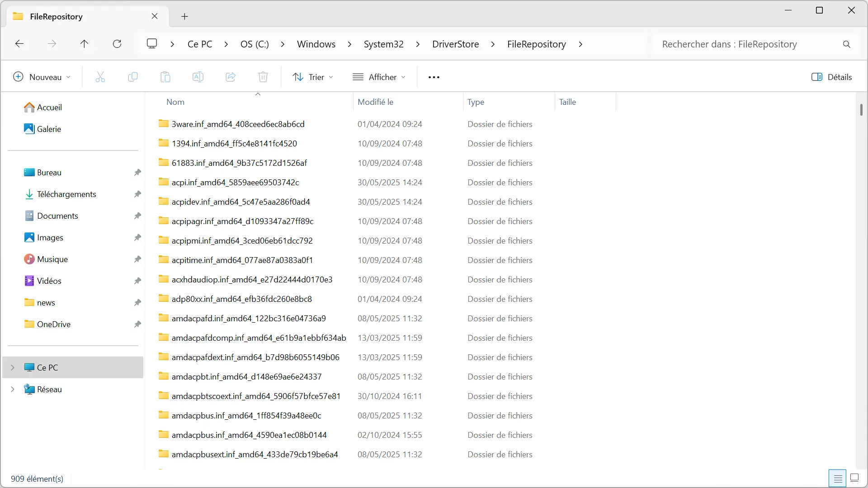Toggle the Détails pane button

click(x=832, y=77)
